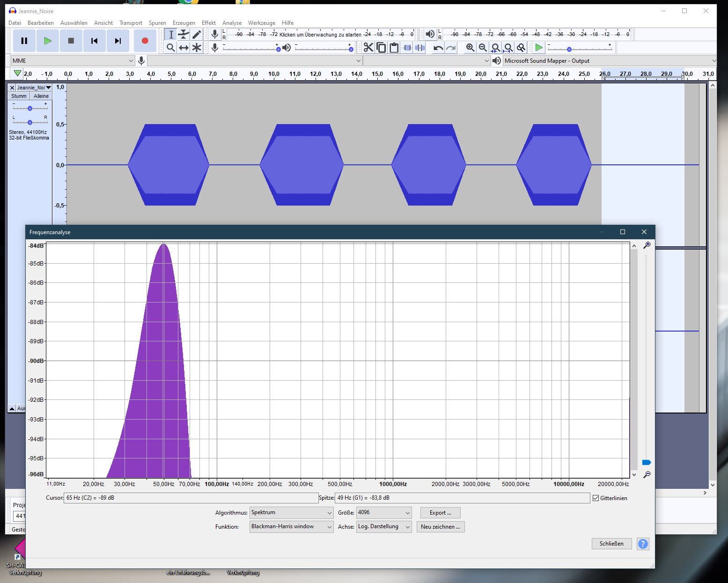728x583 pixels.
Task: Undo the last action
Action: click(438, 47)
